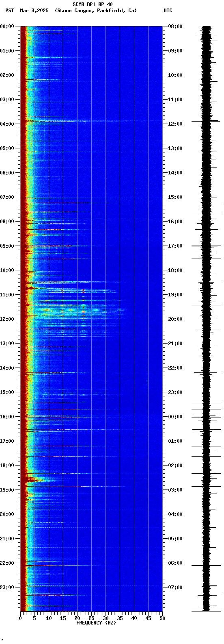Click the 10 Hz frequency tick label
Screen dimensions: 224x644
click(x=49, y=618)
